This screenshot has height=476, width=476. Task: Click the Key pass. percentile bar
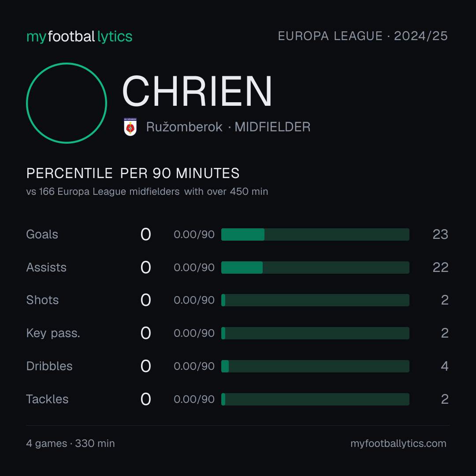[x=315, y=333]
